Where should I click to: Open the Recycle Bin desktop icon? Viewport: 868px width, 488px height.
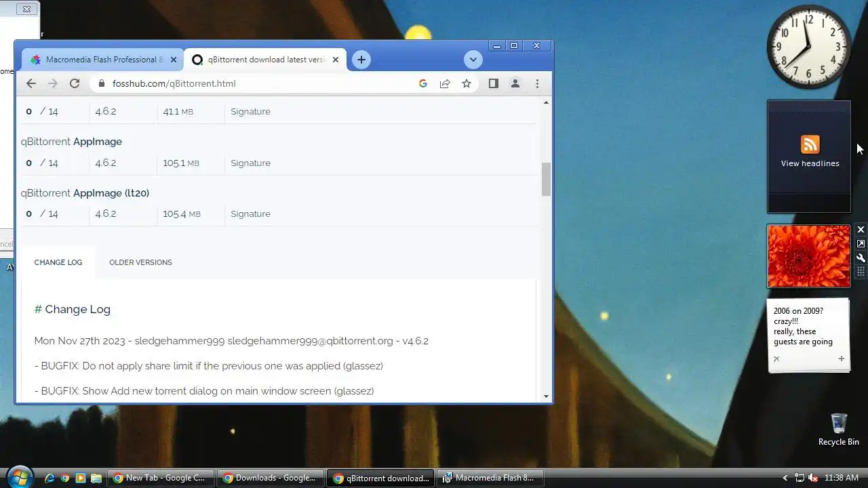pyautogui.click(x=839, y=429)
